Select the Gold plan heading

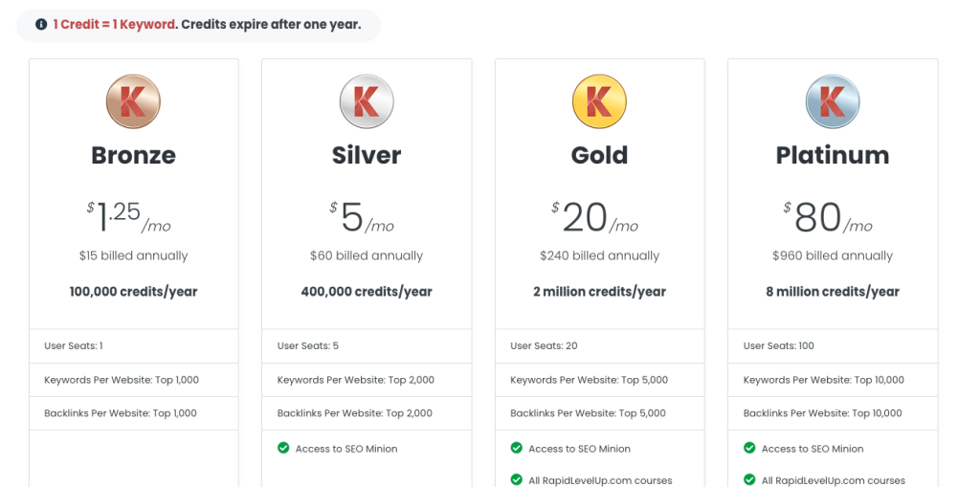click(599, 155)
